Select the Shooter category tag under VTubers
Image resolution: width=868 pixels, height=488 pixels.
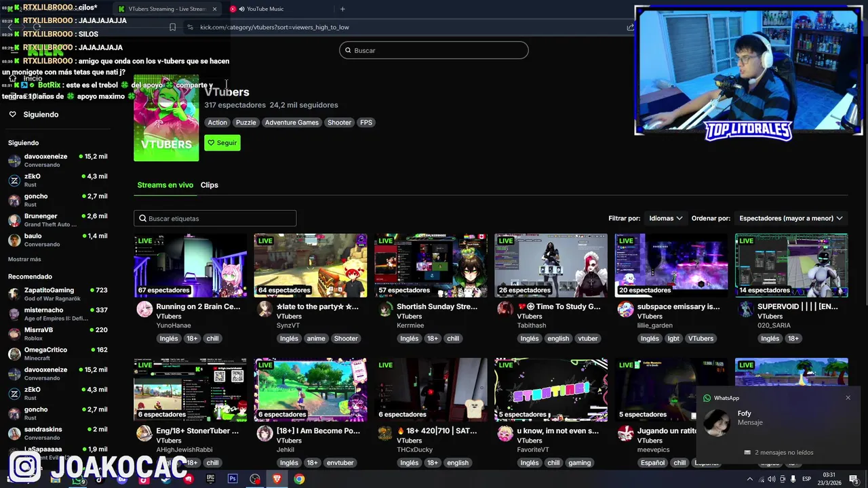(339, 123)
